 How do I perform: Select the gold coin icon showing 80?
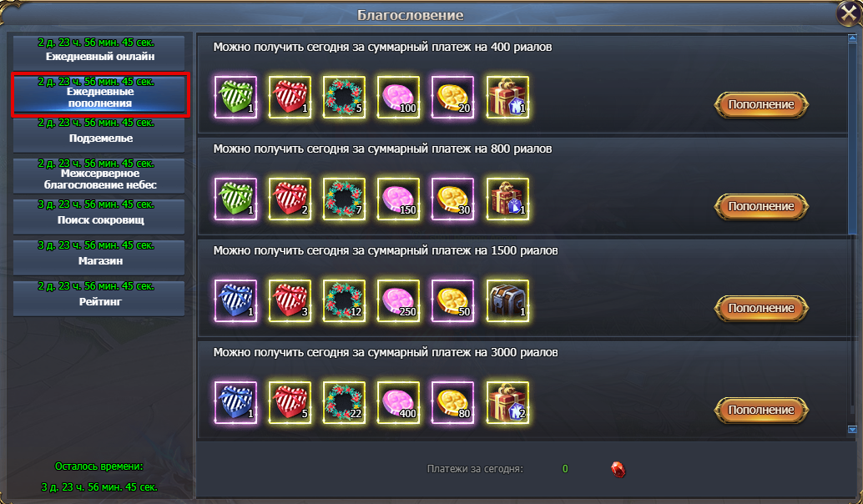(452, 403)
